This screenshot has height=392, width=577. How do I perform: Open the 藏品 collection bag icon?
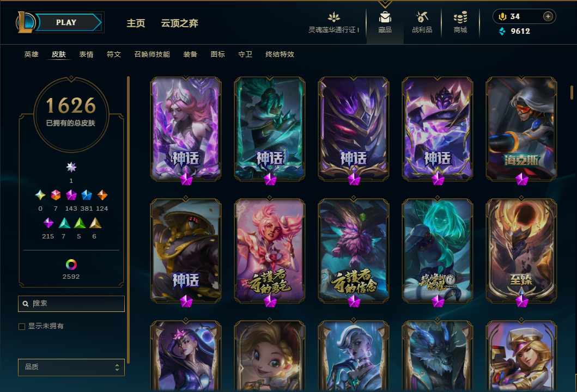[x=385, y=17]
